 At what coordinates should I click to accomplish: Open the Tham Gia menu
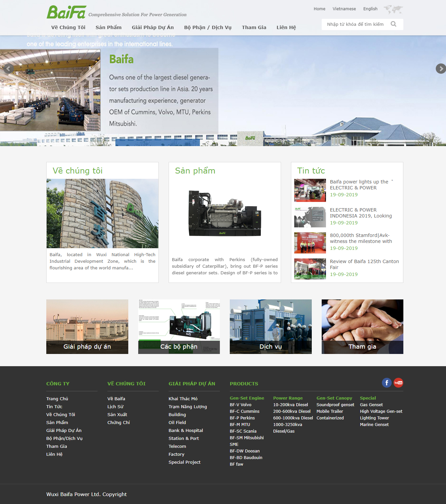[254, 27]
